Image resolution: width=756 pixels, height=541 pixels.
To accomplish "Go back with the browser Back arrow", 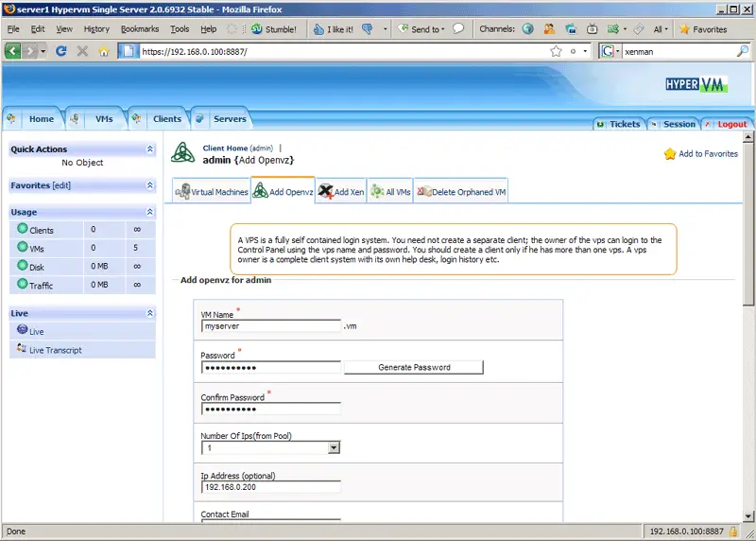I will [x=12, y=51].
